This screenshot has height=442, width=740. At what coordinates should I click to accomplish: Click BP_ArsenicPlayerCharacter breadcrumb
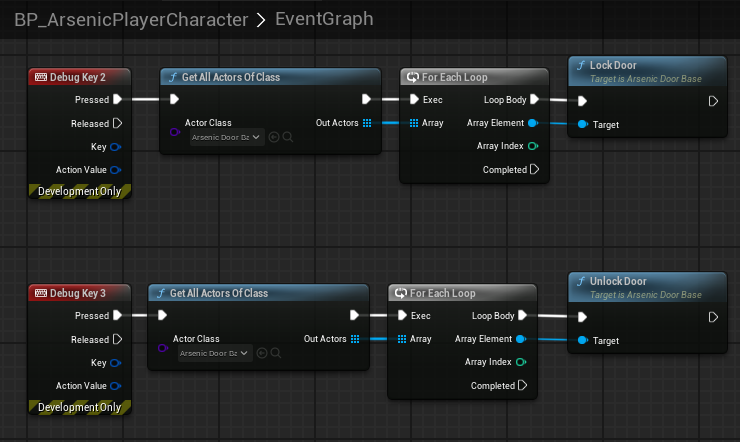click(x=131, y=20)
